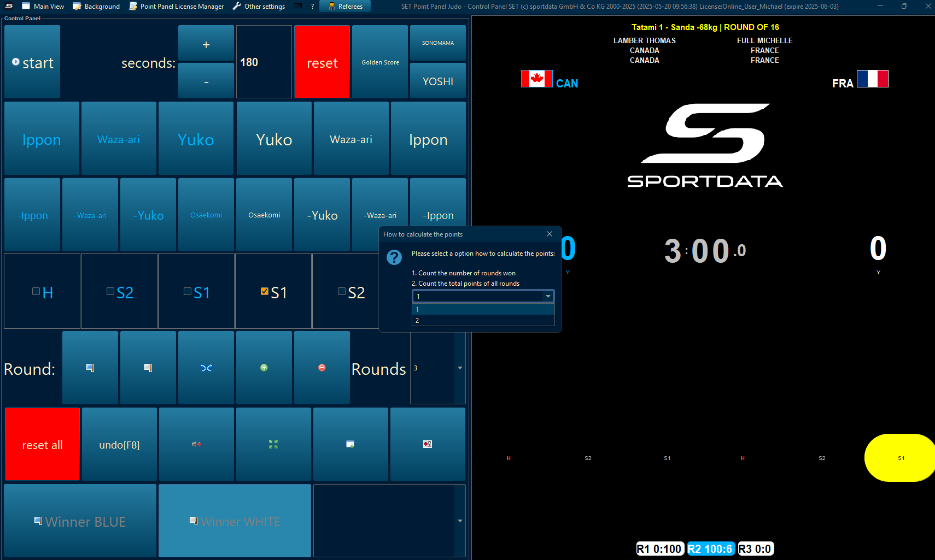935x560 pixels.
Task: Start white Osaekomi
Action: click(264, 215)
